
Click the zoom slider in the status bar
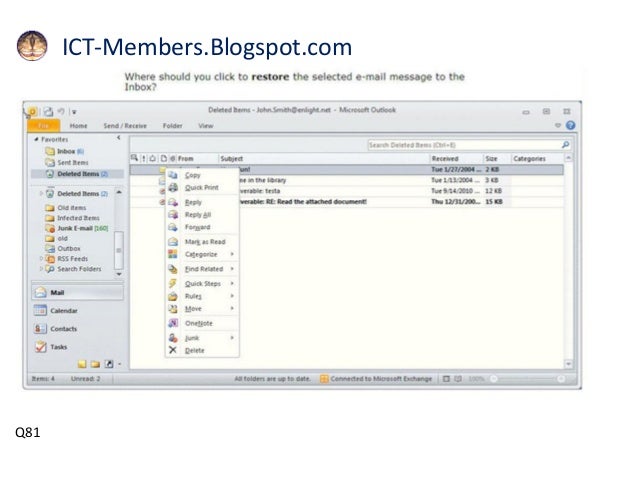(527, 379)
